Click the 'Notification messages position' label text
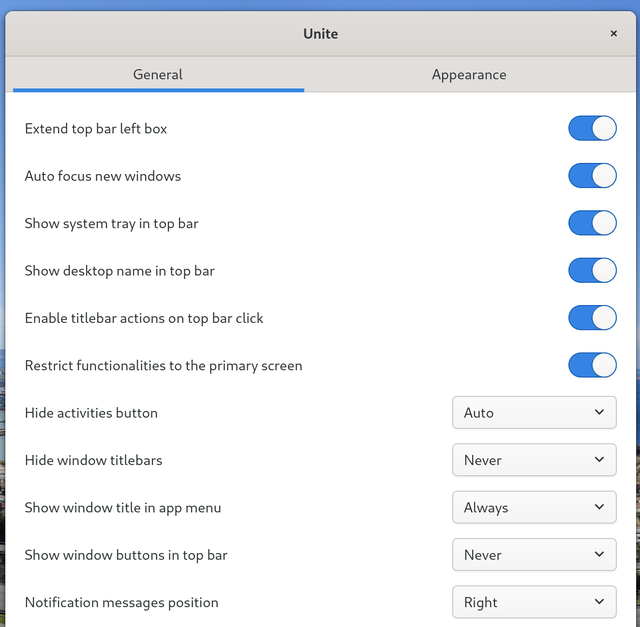Viewport: 640px width, 627px height. tap(121, 602)
